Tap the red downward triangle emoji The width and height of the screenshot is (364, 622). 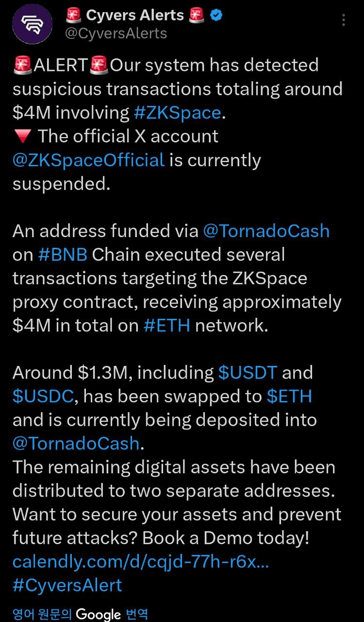point(22,137)
